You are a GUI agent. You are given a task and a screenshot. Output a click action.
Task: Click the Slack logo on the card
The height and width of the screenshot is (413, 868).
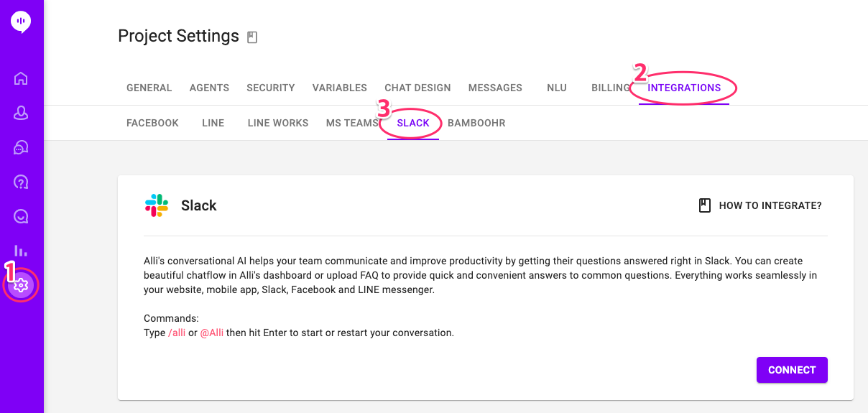click(x=157, y=205)
